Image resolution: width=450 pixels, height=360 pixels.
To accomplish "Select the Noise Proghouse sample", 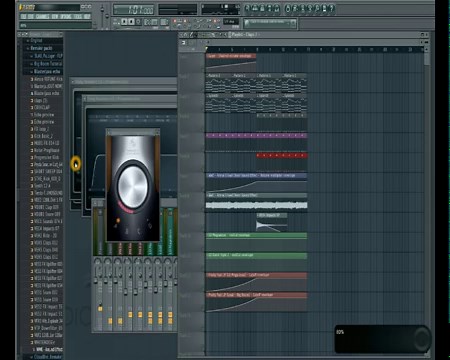I will pyautogui.click(x=46, y=150).
